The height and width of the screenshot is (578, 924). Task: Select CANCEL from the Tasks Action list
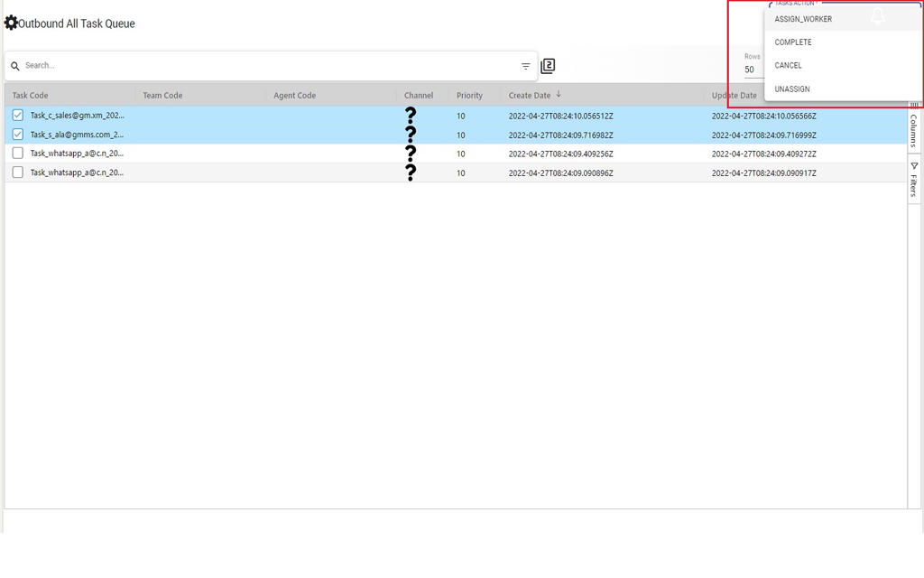pos(788,66)
